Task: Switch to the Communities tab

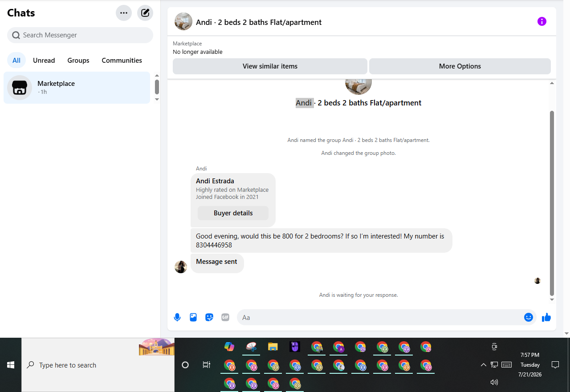Action: coord(122,60)
